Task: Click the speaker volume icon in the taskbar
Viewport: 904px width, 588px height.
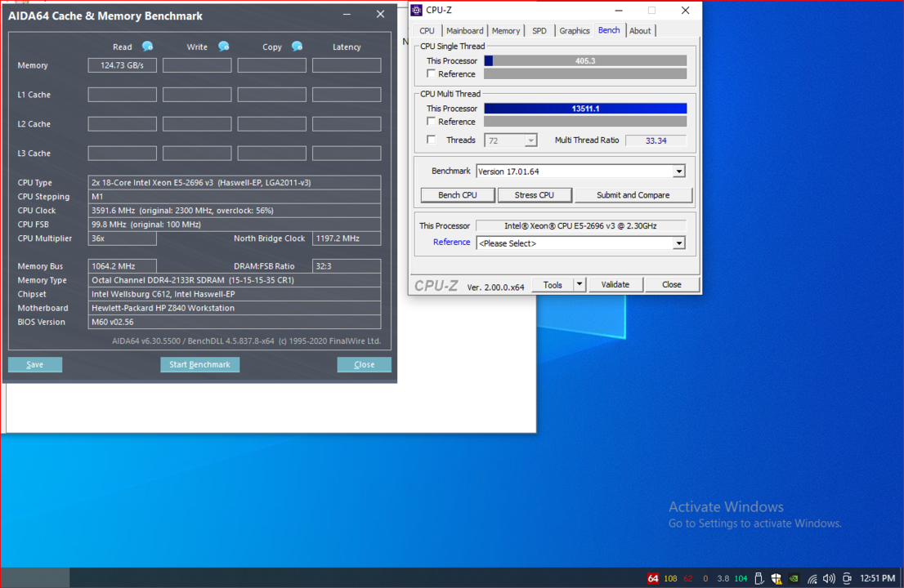Action: (828, 578)
